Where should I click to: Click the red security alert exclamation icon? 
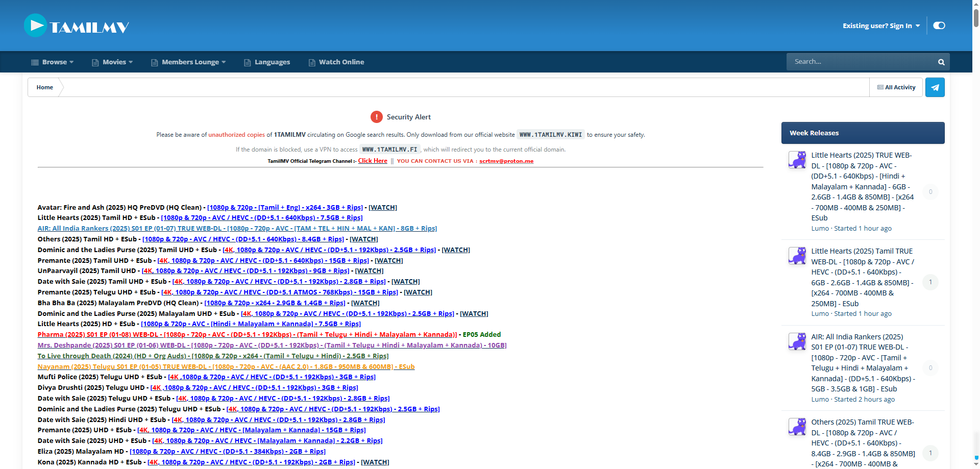click(x=377, y=116)
